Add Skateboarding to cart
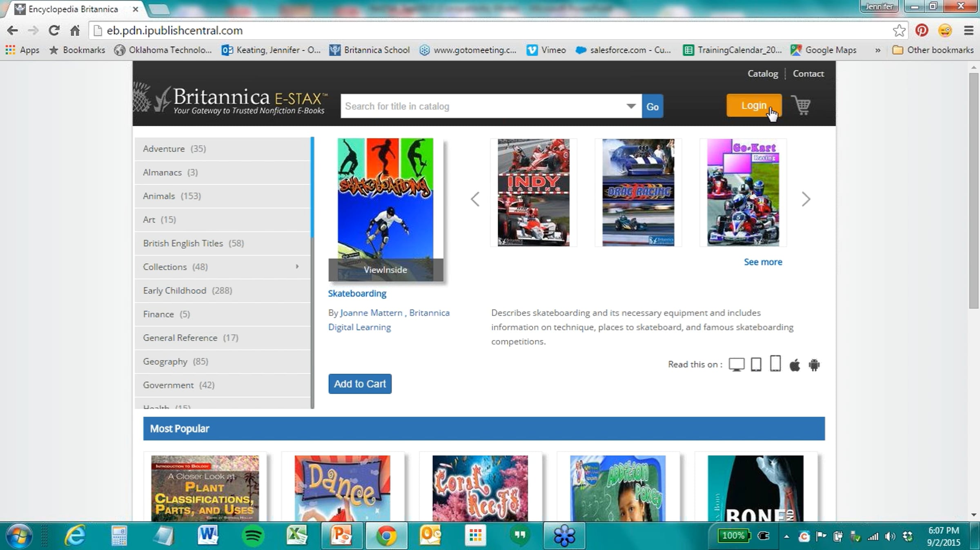This screenshot has height=550, width=980. point(360,384)
